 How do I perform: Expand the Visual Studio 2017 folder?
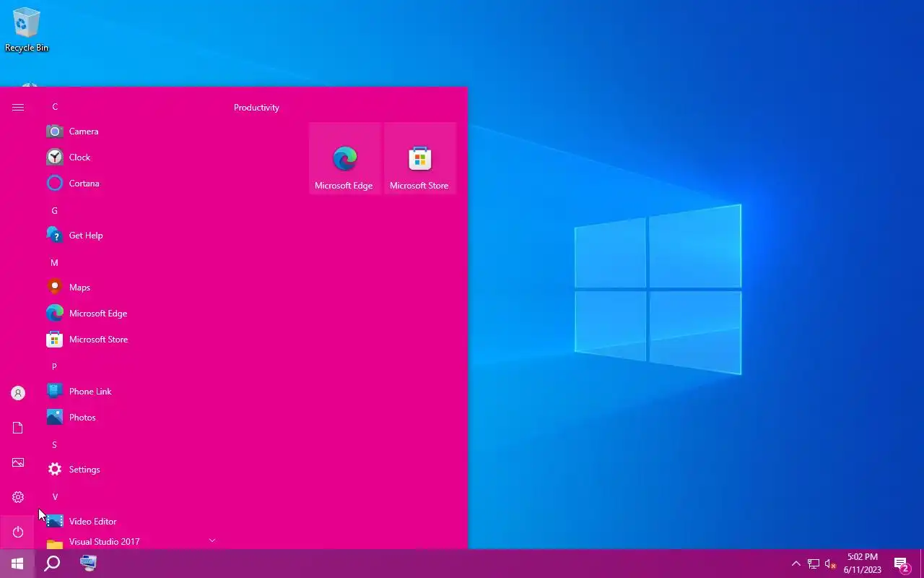point(131,542)
